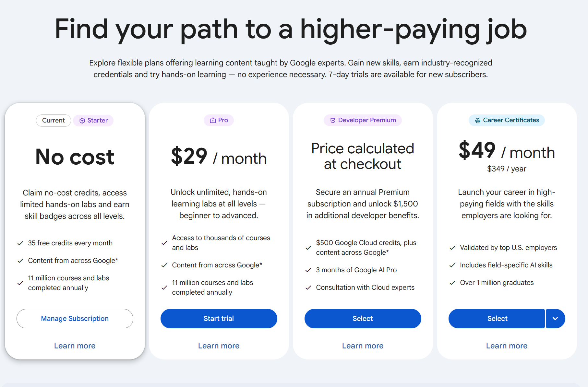Click checkmark beside Over 1 million graduates
588x387 pixels.
tap(452, 283)
